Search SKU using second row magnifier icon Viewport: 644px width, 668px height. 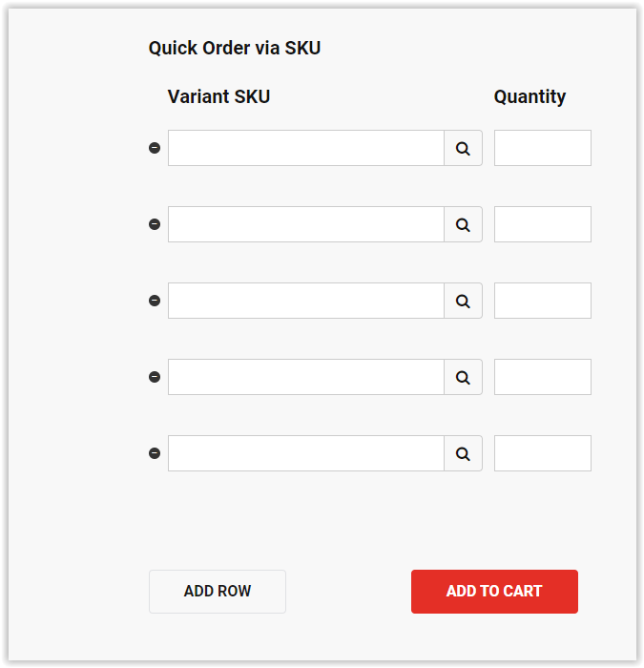coord(463,224)
